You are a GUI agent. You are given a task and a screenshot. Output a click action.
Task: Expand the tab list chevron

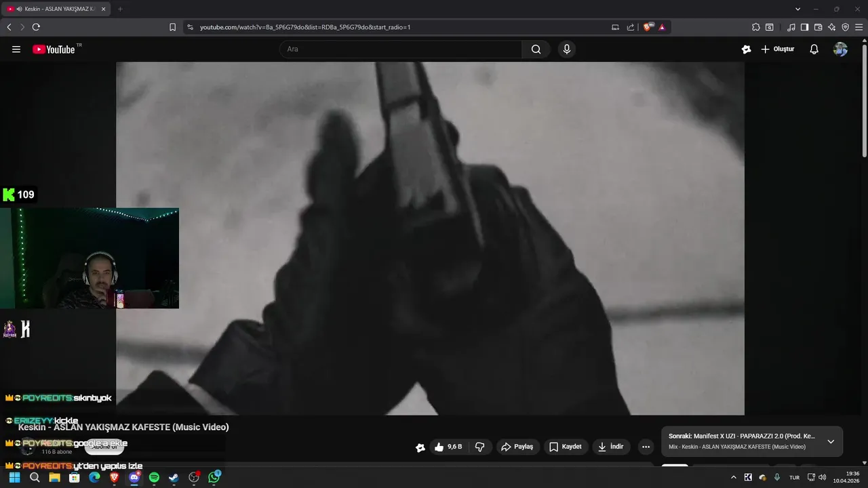(798, 9)
